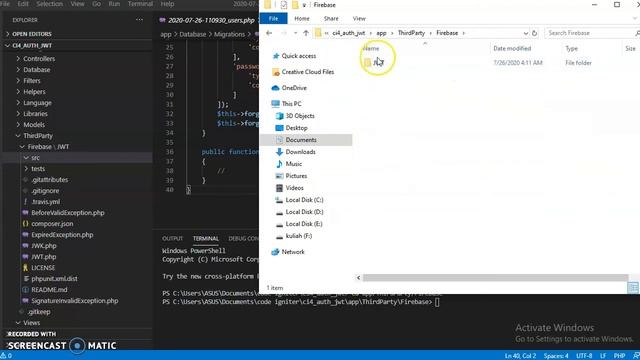Open the Share ribbon tab
Image resolution: width=640 pixels, height=360 pixels.
(x=331, y=18)
